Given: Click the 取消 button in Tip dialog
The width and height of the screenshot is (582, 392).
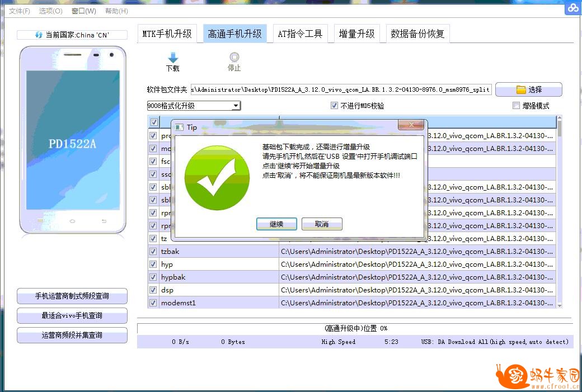Looking at the screenshot, I should [x=322, y=224].
